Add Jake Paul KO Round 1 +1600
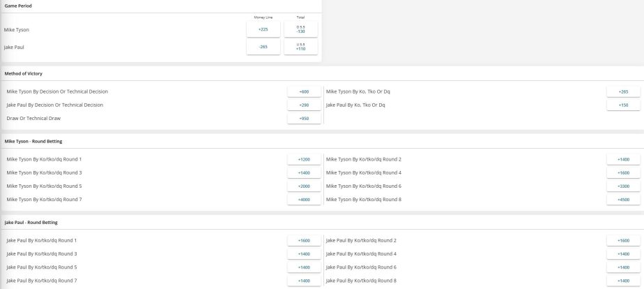Image resolution: width=644 pixels, height=289 pixels. (x=304, y=241)
